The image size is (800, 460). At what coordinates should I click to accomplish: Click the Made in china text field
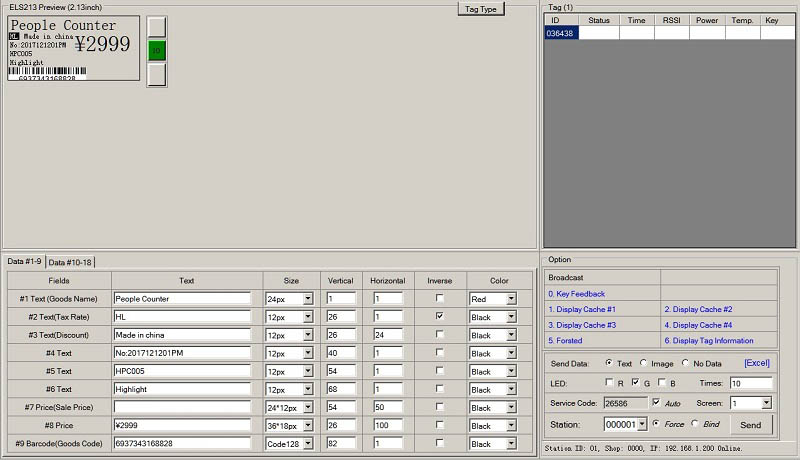coord(182,335)
